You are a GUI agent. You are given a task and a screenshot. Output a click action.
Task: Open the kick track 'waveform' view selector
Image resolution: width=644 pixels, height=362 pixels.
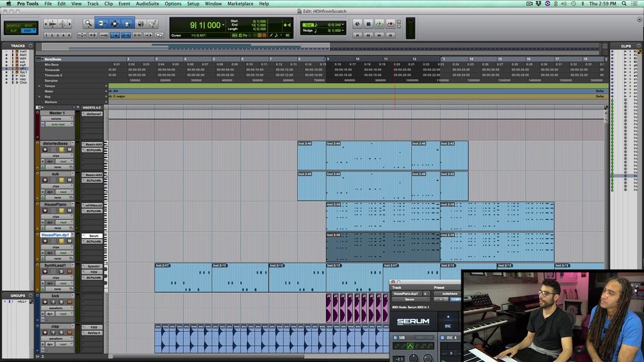(x=56, y=308)
